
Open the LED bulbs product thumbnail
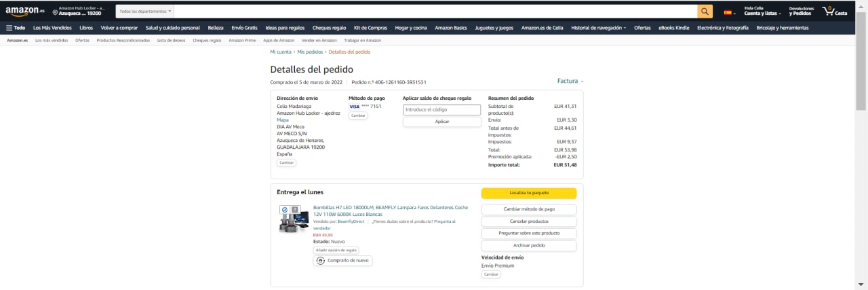pyautogui.click(x=294, y=219)
